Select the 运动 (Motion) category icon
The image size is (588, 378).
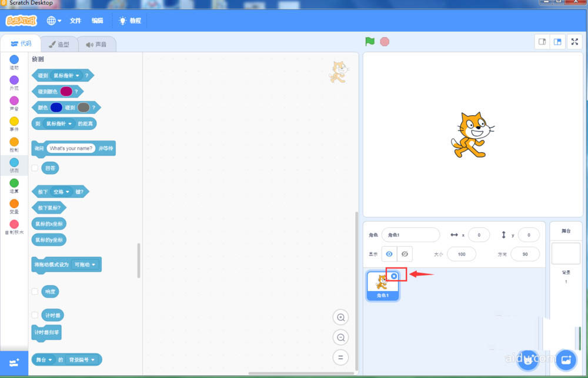(x=14, y=59)
